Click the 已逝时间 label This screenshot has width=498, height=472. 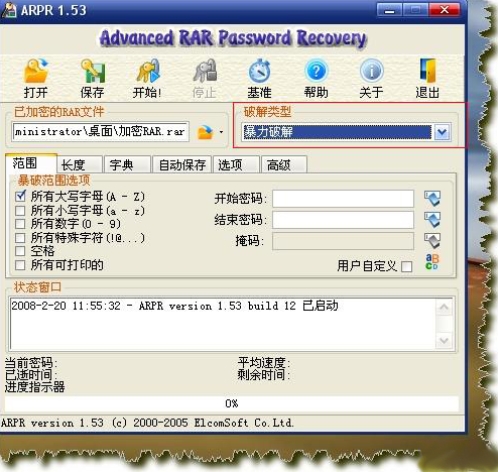click(x=31, y=375)
